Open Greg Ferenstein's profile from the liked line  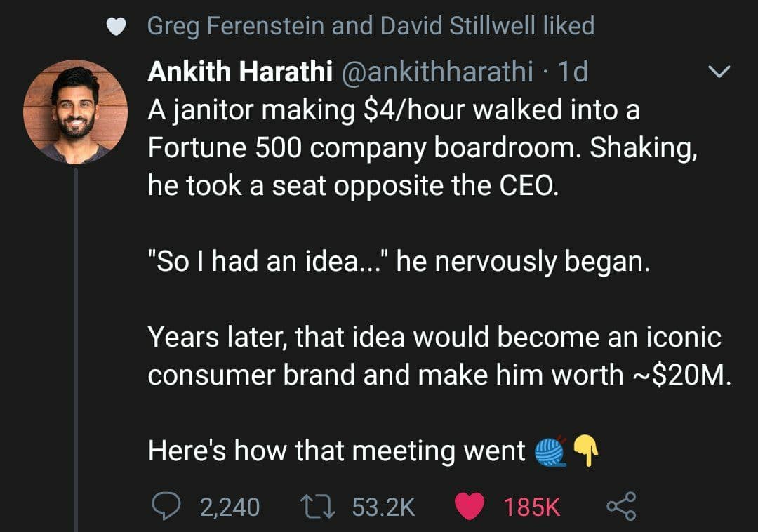coord(235,25)
